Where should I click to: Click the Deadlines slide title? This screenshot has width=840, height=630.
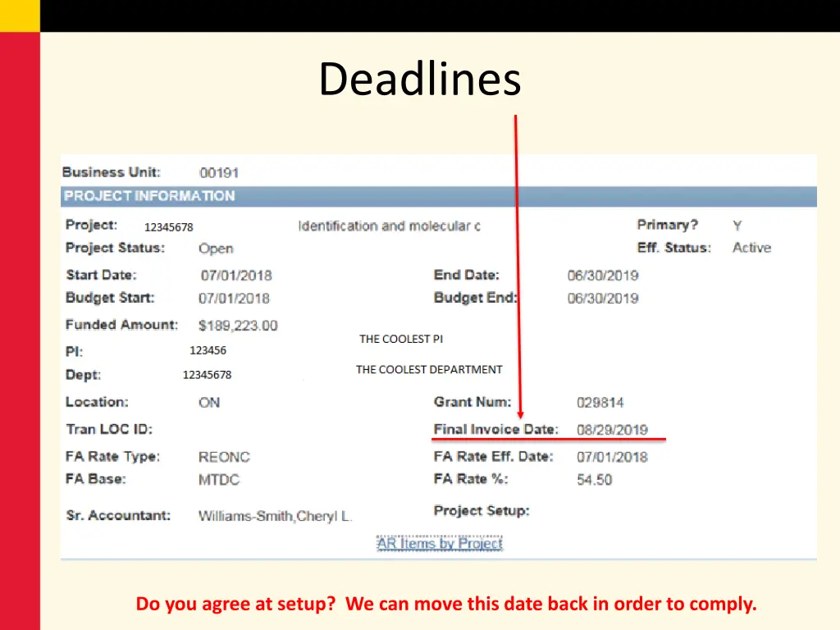(x=419, y=79)
